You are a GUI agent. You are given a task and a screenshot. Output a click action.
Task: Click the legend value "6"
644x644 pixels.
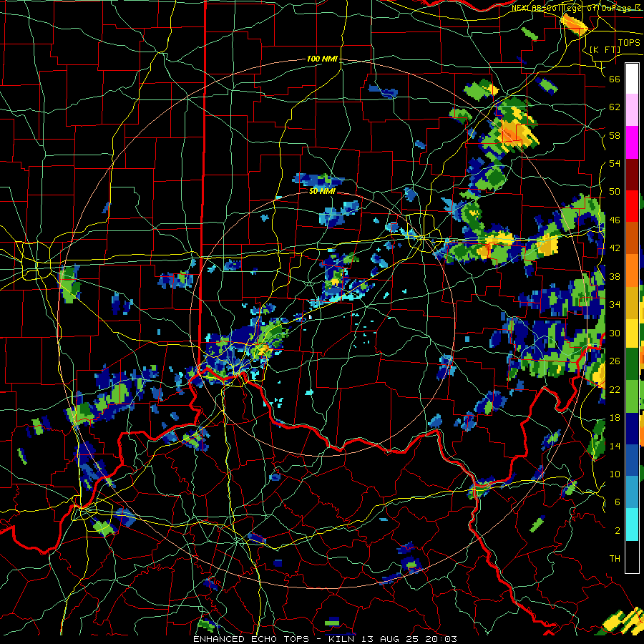618,502
